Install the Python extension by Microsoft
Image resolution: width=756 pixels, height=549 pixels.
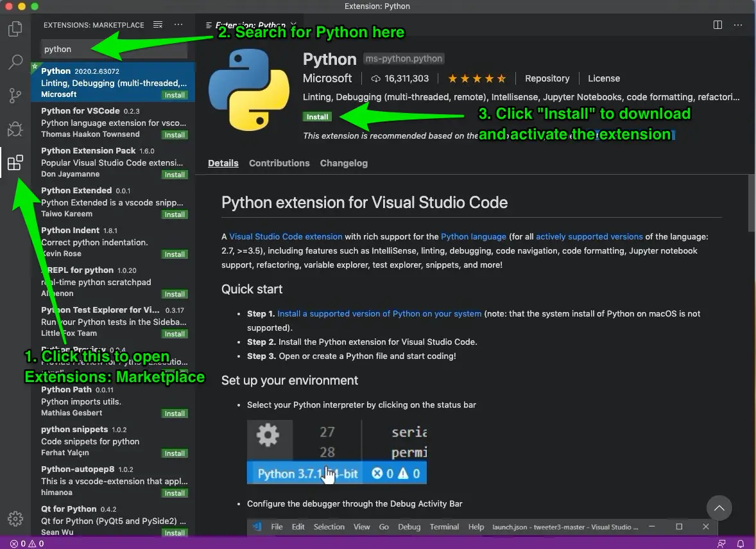(317, 116)
